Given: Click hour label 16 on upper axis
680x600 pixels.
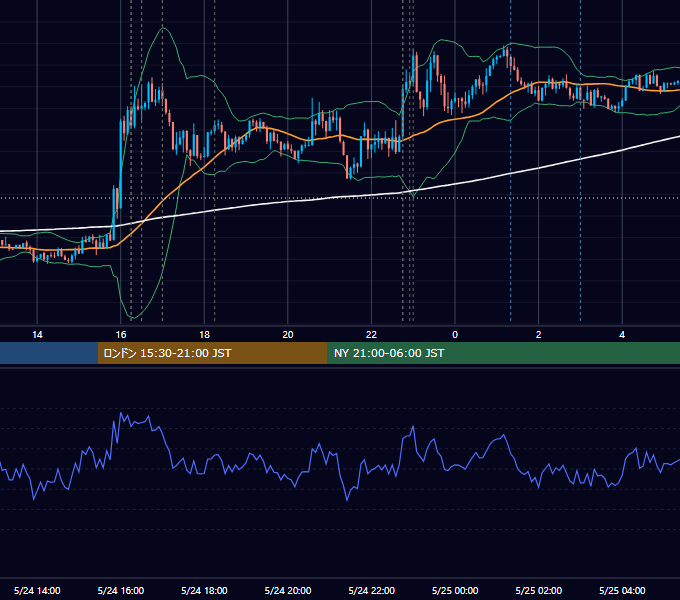Looking at the screenshot, I should click(x=121, y=335).
